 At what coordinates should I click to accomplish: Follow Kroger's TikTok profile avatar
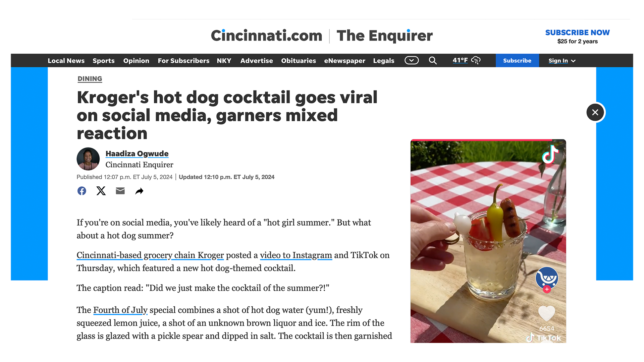tap(547, 278)
